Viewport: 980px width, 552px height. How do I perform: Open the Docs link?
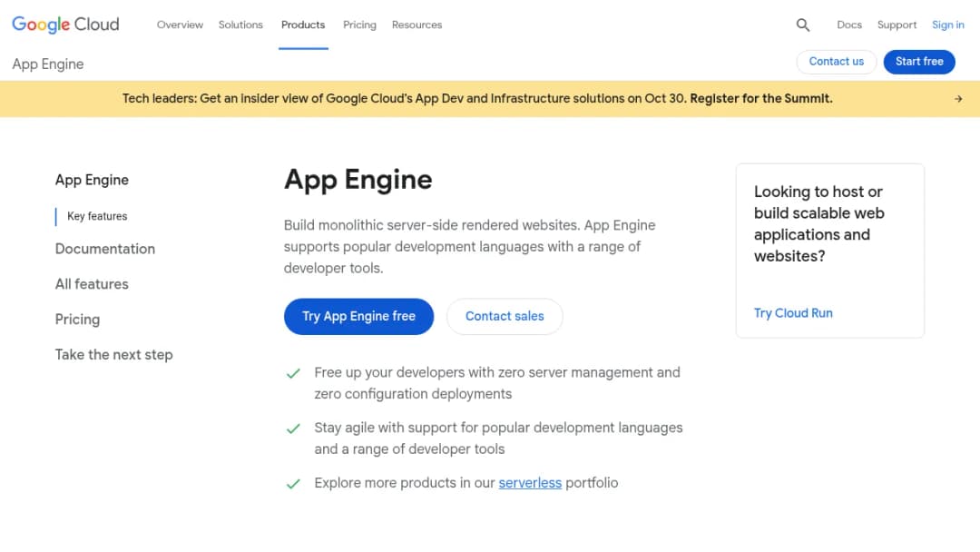[x=849, y=25]
